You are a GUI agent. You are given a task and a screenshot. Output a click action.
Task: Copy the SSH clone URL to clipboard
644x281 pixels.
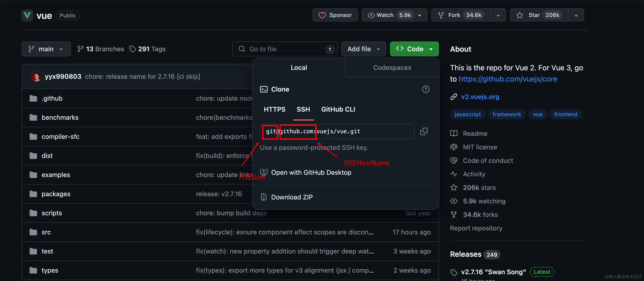click(424, 131)
